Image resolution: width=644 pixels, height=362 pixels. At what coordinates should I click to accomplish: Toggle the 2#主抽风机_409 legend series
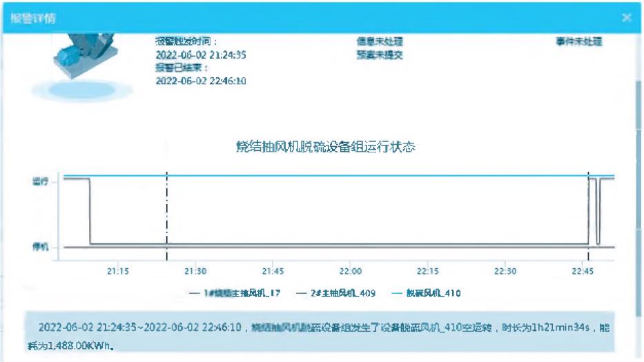(335, 293)
